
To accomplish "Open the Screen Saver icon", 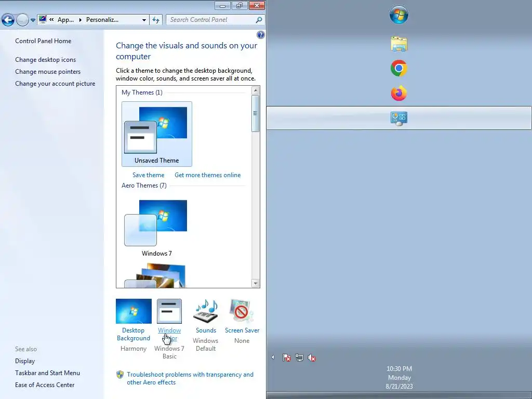I will [x=242, y=311].
